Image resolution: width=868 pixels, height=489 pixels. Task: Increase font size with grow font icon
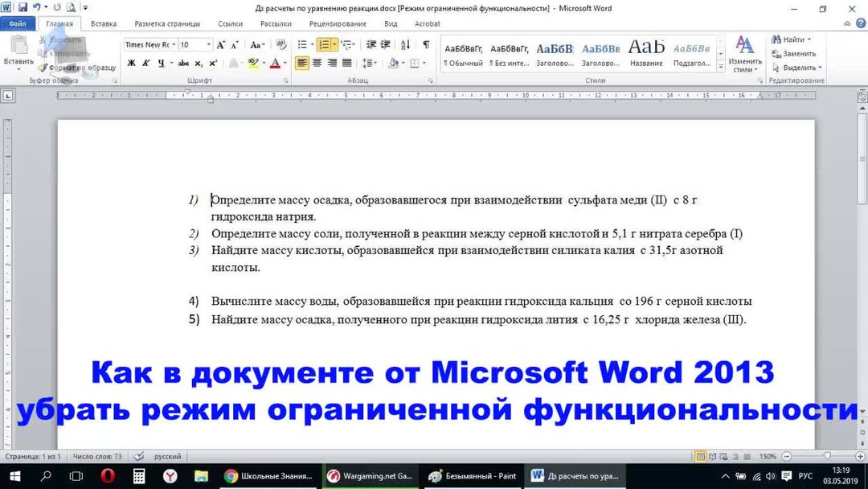click(221, 45)
